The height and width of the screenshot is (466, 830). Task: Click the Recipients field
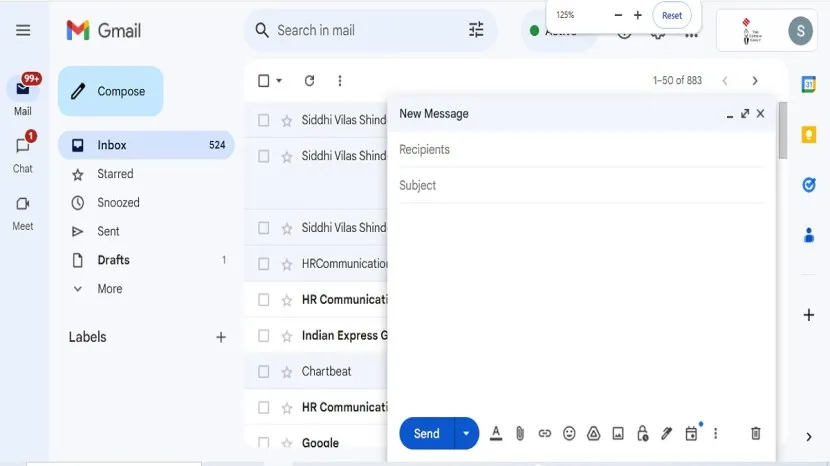coord(582,150)
